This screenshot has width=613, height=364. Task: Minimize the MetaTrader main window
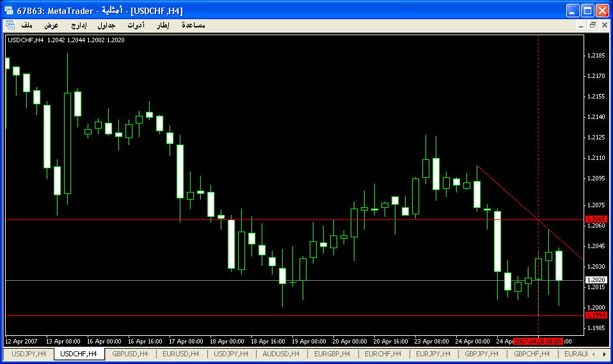(x=573, y=11)
